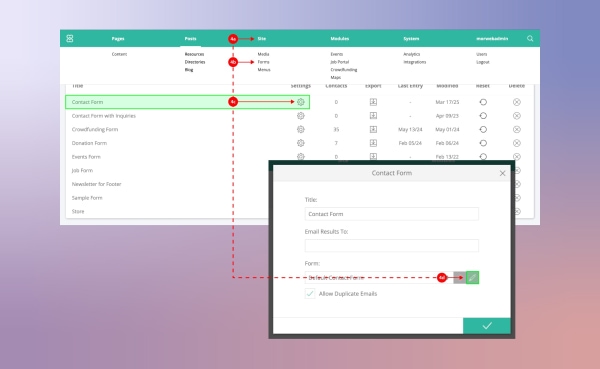The height and width of the screenshot is (369, 600).
Task: Select Integrations under System
Action: pyautogui.click(x=415, y=62)
